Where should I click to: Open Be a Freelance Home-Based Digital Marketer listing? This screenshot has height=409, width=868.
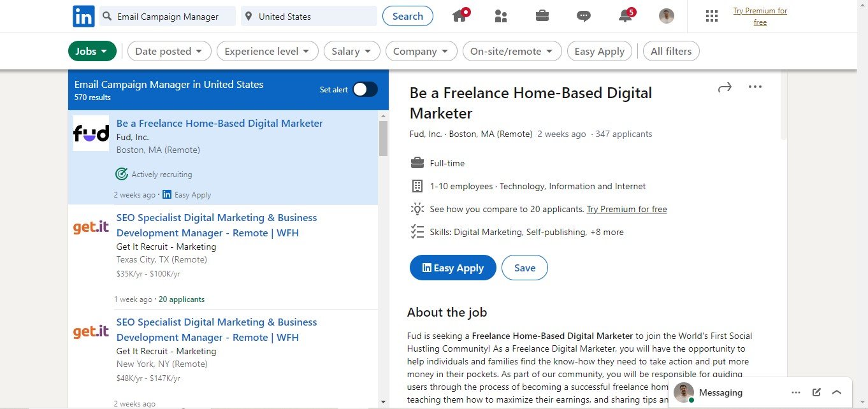[x=220, y=124]
